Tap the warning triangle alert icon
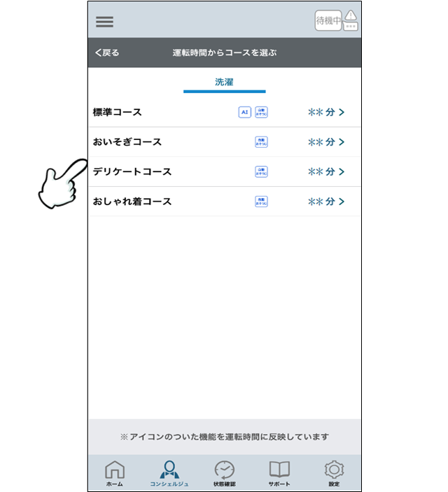The height and width of the screenshot is (492, 448). (351, 20)
